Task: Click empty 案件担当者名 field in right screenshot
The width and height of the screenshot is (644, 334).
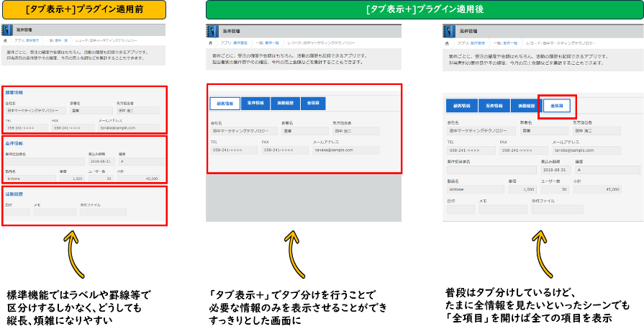Action: coord(491,170)
